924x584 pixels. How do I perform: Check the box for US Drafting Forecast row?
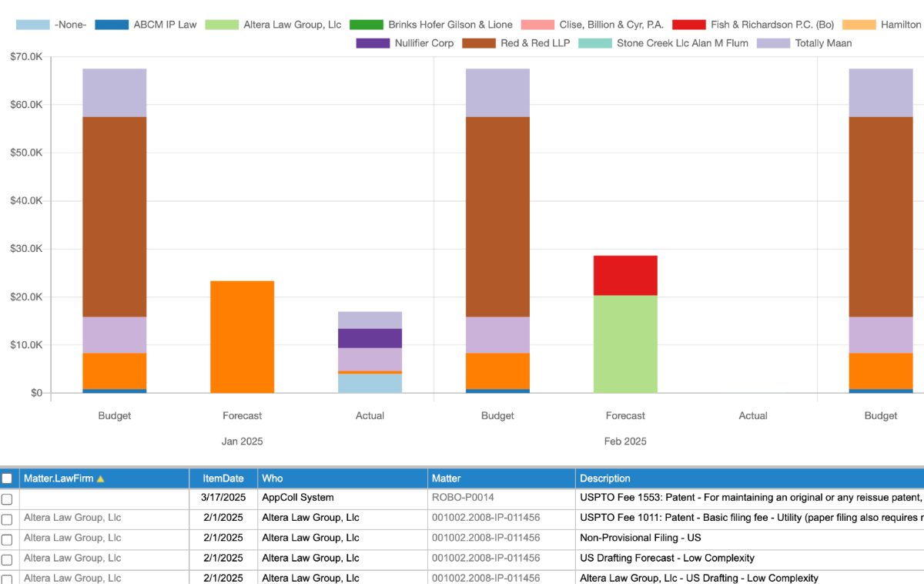point(7,559)
